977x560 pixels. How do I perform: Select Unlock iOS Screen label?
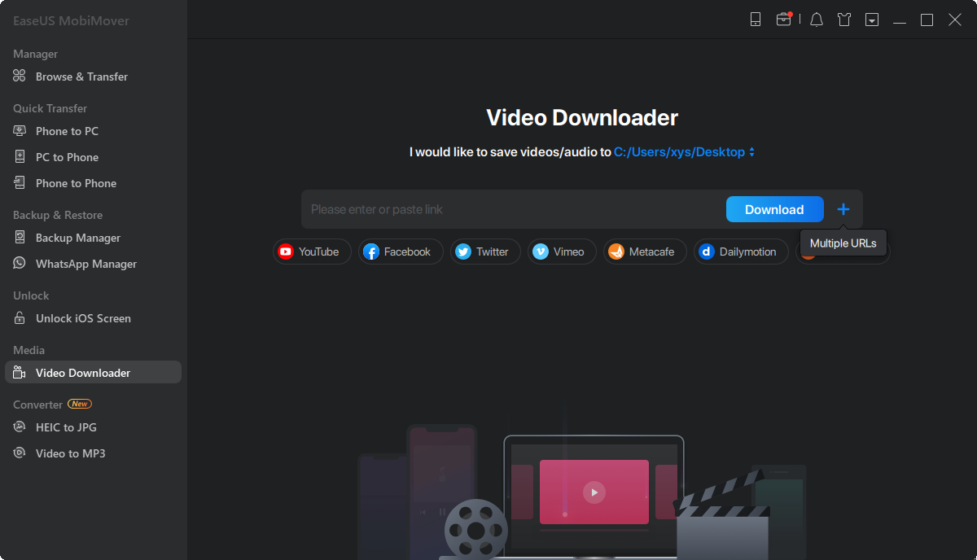83,318
